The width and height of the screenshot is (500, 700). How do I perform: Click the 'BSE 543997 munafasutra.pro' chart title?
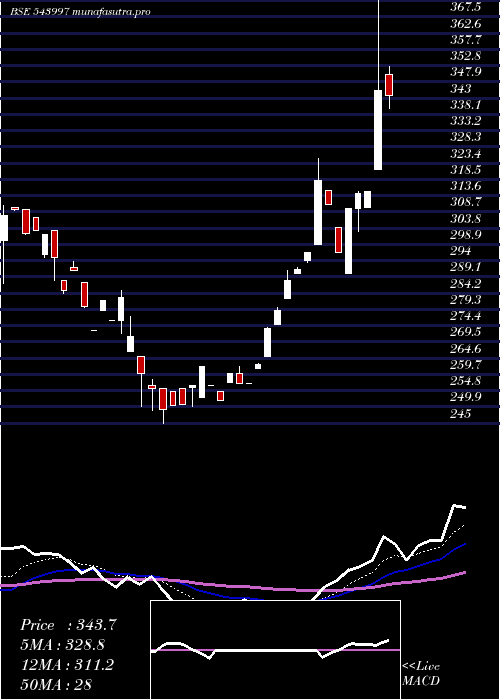pyautogui.click(x=80, y=12)
